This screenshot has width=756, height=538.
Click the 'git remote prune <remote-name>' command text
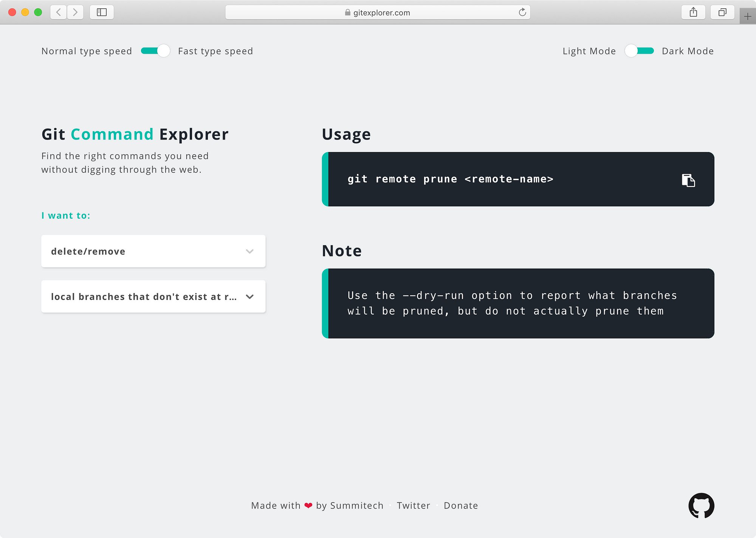point(450,179)
